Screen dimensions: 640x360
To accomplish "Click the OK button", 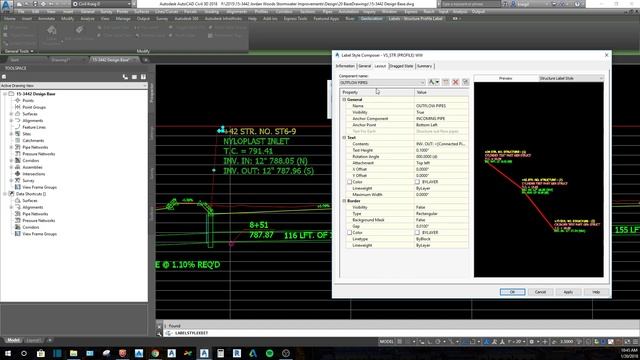I will click(x=512, y=292).
